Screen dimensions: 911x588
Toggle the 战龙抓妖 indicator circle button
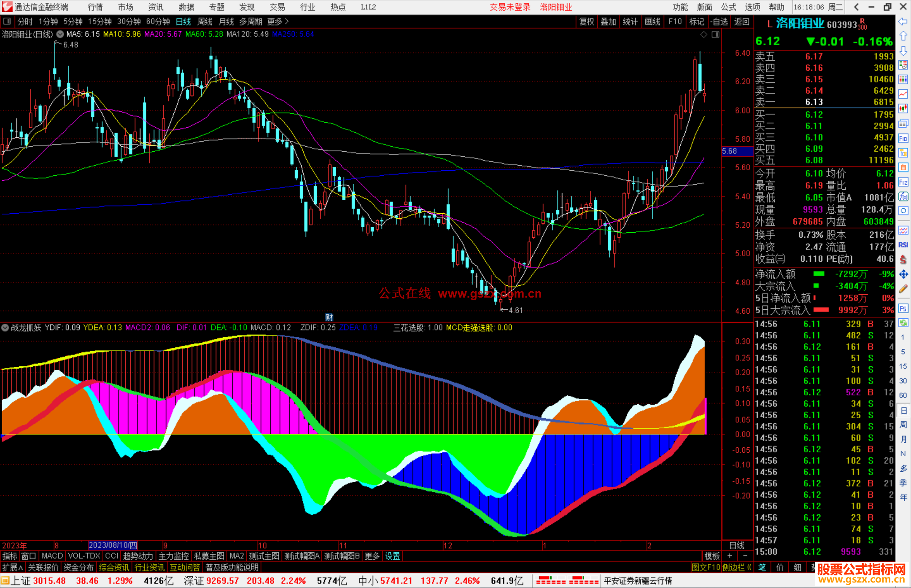click(5, 328)
